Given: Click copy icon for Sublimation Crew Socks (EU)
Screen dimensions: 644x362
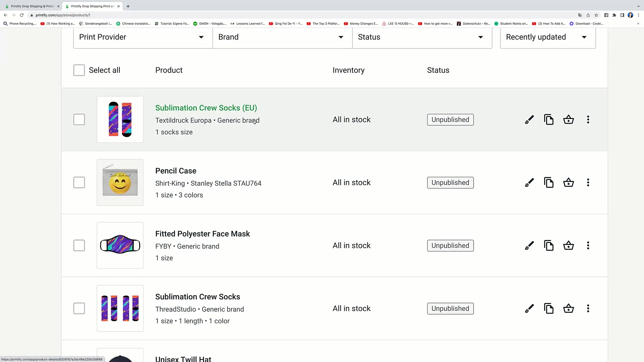Looking at the screenshot, I should point(549,120).
